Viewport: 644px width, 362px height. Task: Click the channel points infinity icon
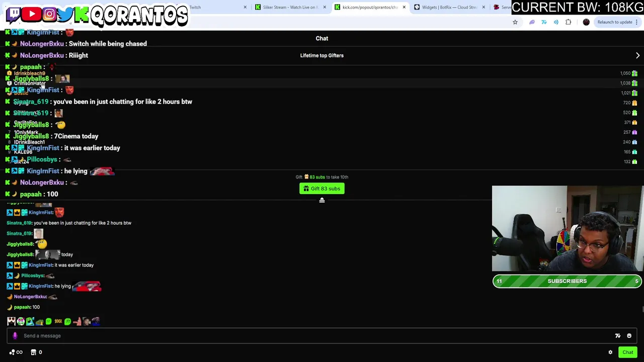pyautogui.click(x=16, y=352)
